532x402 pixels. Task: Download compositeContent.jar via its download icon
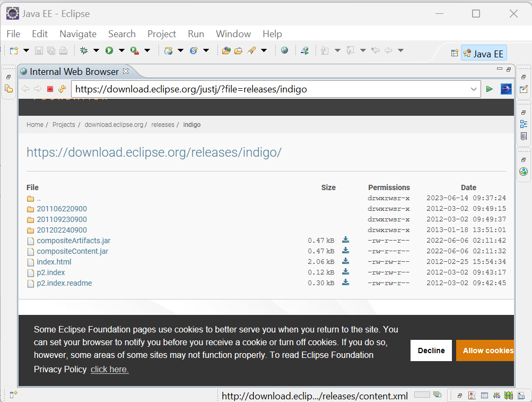coord(345,251)
